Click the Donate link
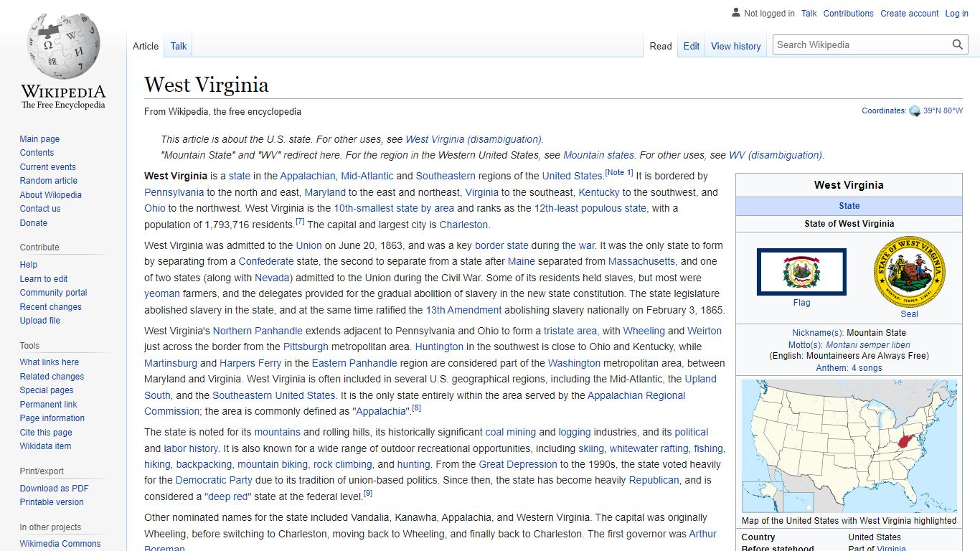This screenshot has width=980, height=551. (33, 223)
